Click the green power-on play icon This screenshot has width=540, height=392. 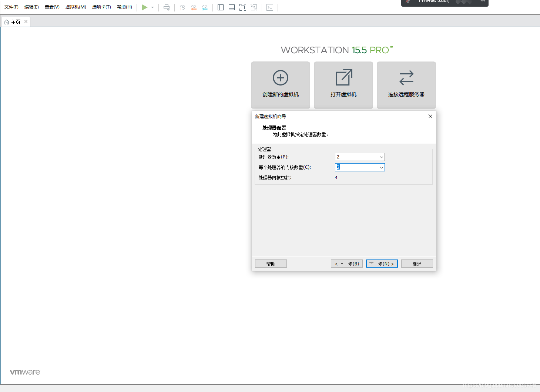click(x=145, y=7)
